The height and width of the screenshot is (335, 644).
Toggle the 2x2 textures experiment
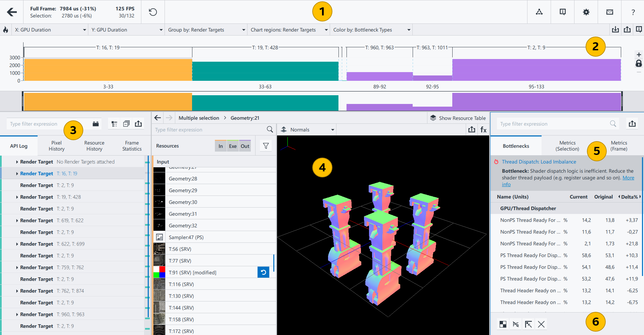point(503,324)
